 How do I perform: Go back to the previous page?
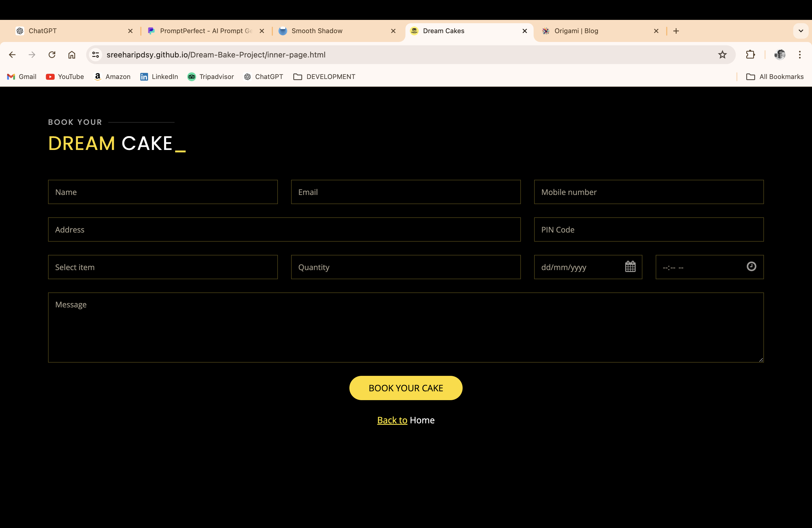pyautogui.click(x=12, y=55)
